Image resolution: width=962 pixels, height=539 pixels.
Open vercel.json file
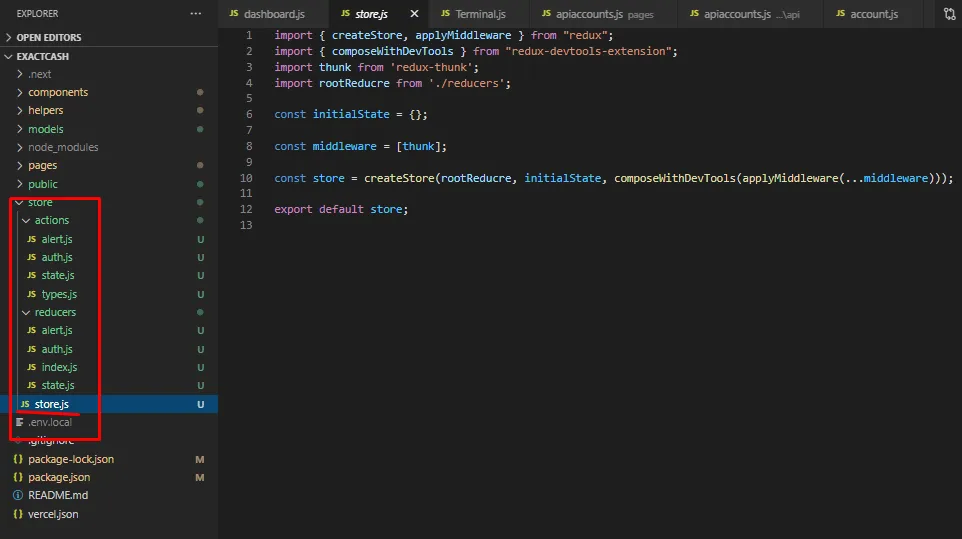[109, 514]
